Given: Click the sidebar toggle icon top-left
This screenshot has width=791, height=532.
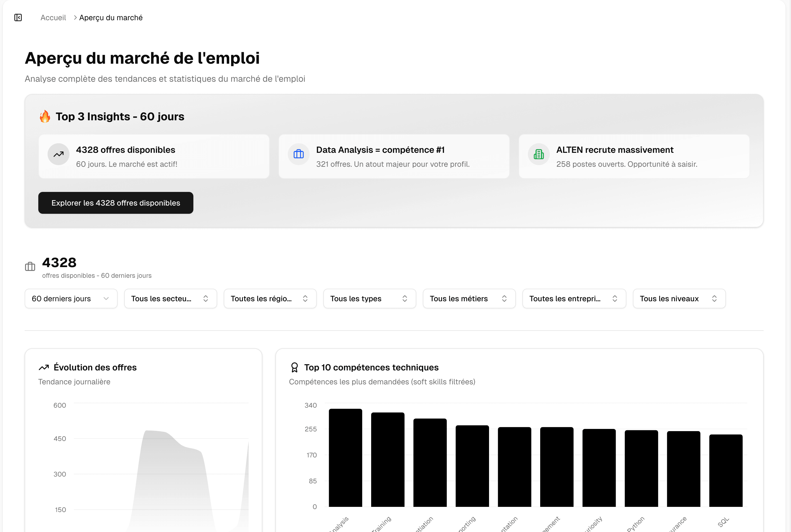Looking at the screenshot, I should 18,17.
